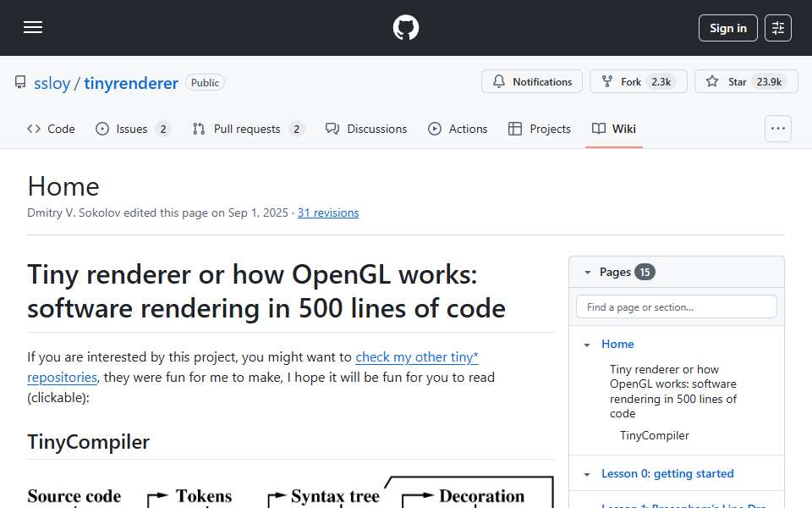Click the Star icon

712,81
